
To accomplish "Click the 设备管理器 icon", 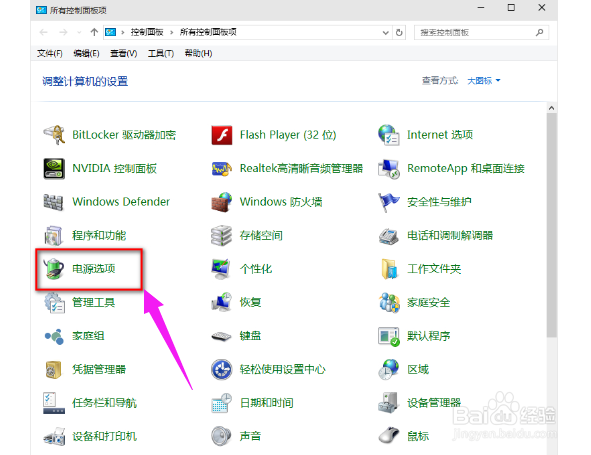I will click(389, 403).
